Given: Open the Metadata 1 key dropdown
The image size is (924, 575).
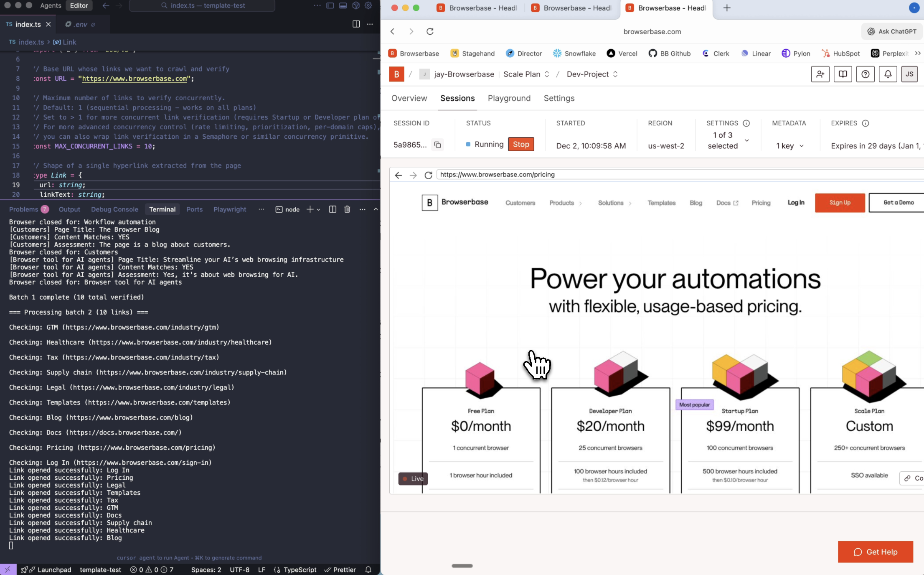Looking at the screenshot, I should tap(789, 146).
